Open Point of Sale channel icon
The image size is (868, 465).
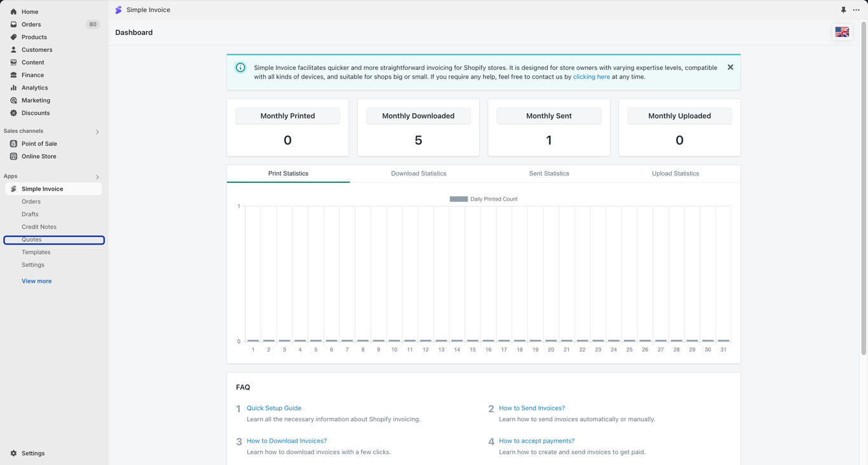[x=13, y=144]
